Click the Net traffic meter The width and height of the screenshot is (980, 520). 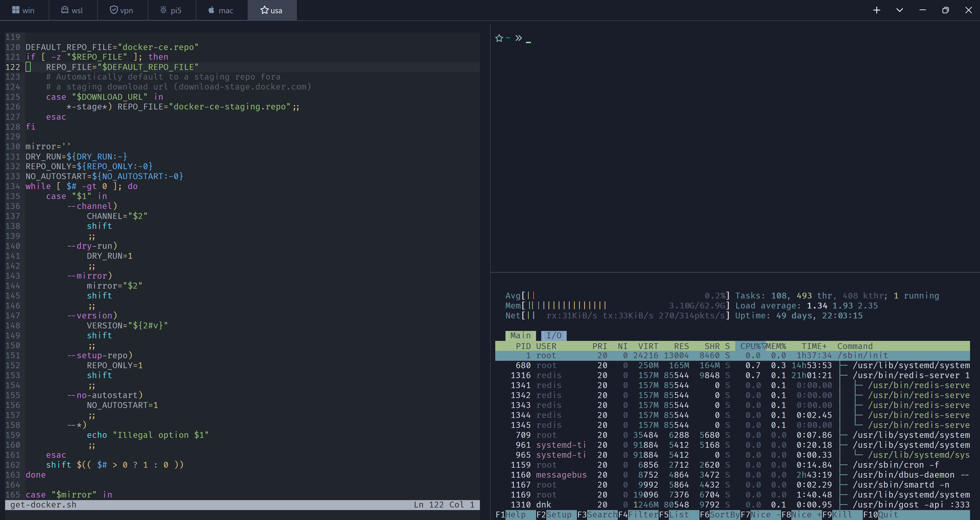coord(618,316)
